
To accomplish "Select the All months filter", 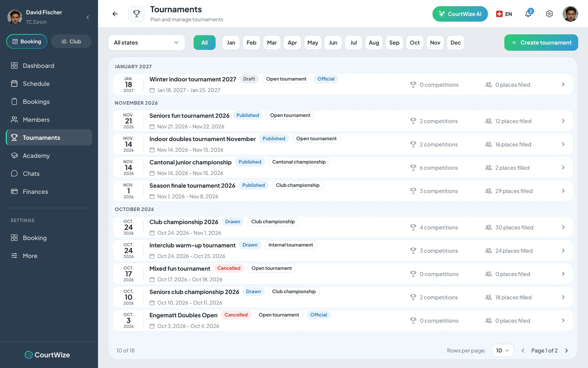I will tap(205, 43).
